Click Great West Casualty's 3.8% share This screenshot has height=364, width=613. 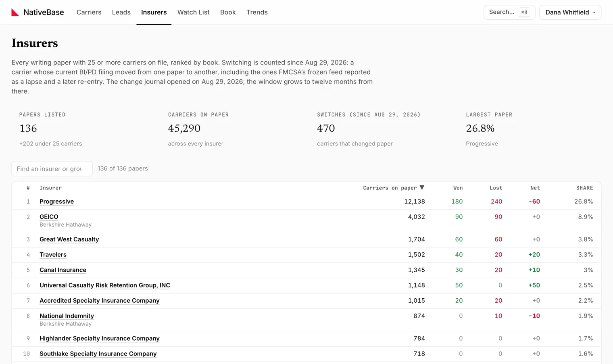tap(586, 239)
